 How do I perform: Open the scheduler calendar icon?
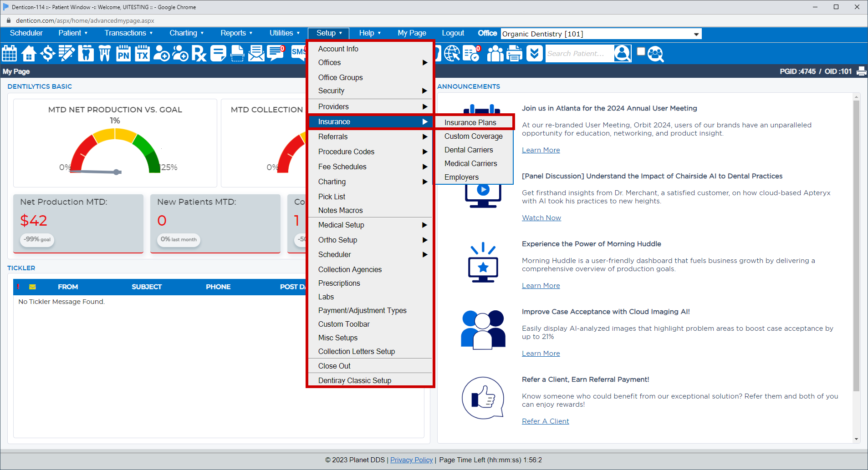[x=10, y=53]
